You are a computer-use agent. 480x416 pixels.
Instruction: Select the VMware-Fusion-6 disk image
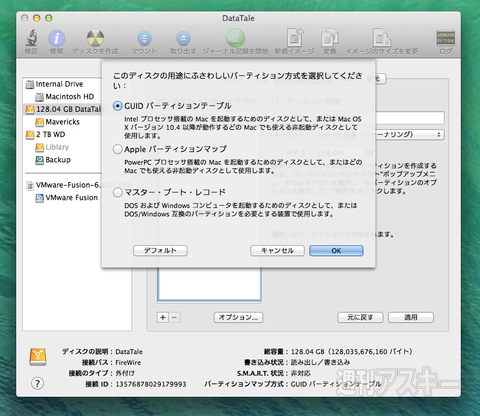(63, 185)
